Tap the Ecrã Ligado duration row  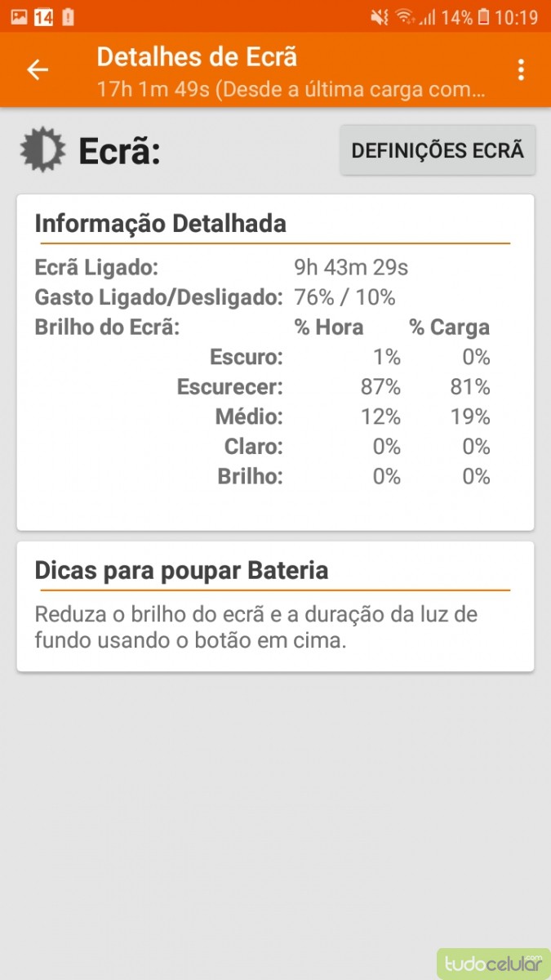[x=222, y=268]
